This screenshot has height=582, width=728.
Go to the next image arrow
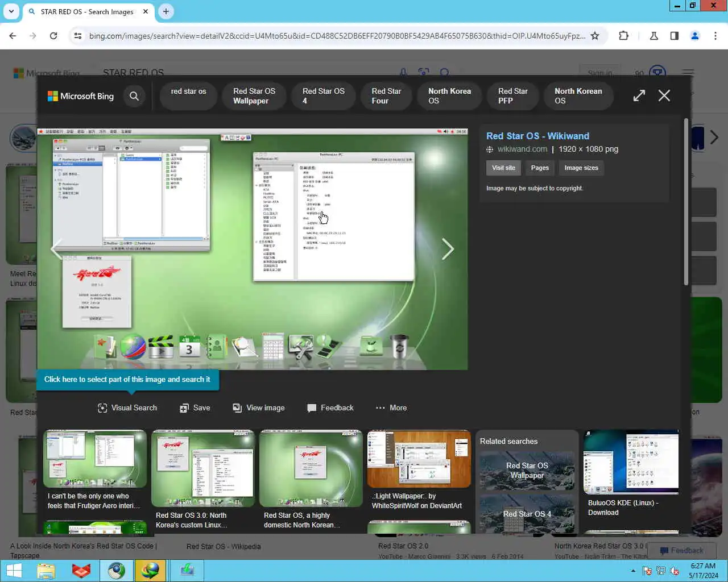[x=448, y=249]
